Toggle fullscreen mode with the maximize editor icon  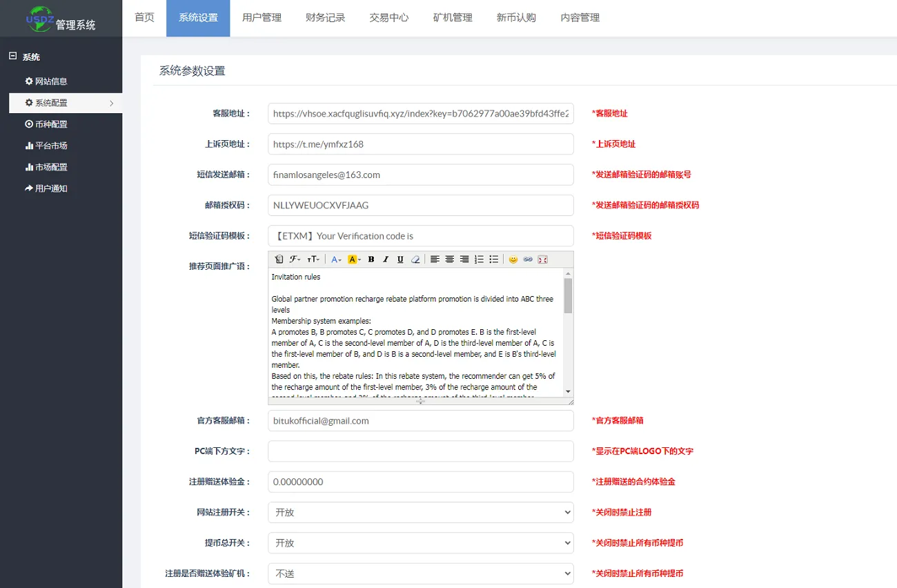click(x=542, y=259)
